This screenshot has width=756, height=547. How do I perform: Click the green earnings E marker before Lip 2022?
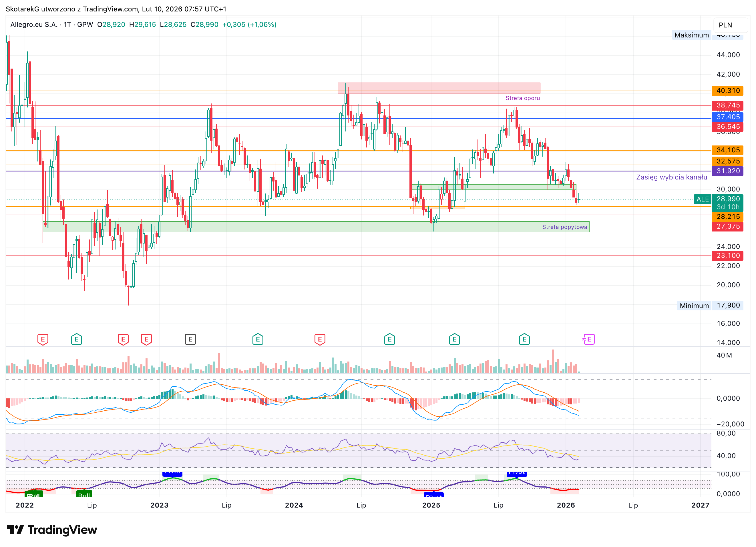click(x=77, y=339)
